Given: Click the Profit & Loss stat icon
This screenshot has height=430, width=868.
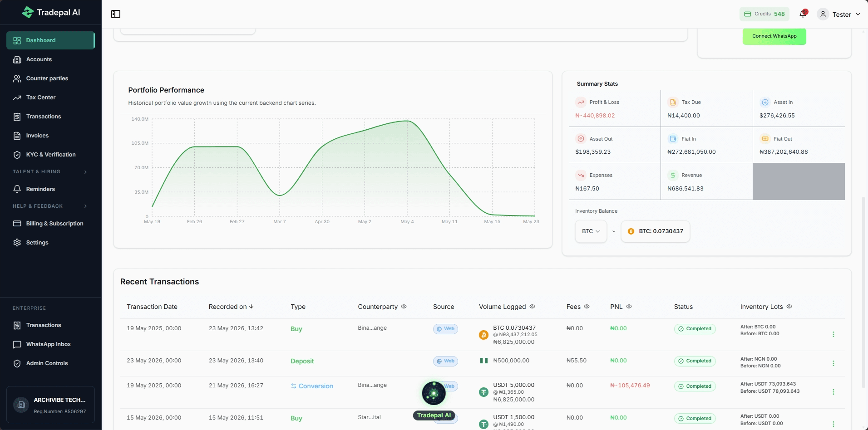Looking at the screenshot, I should click(581, 102).
